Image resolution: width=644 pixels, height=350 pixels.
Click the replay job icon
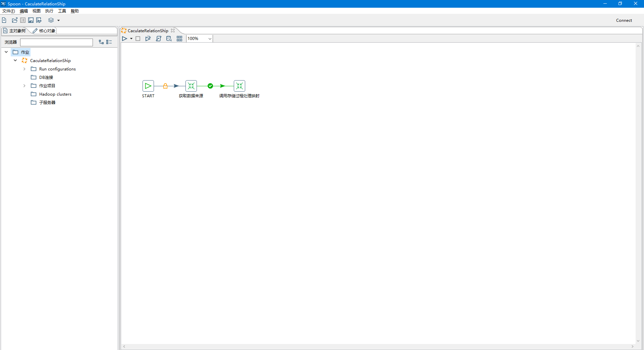pos(148,39)
